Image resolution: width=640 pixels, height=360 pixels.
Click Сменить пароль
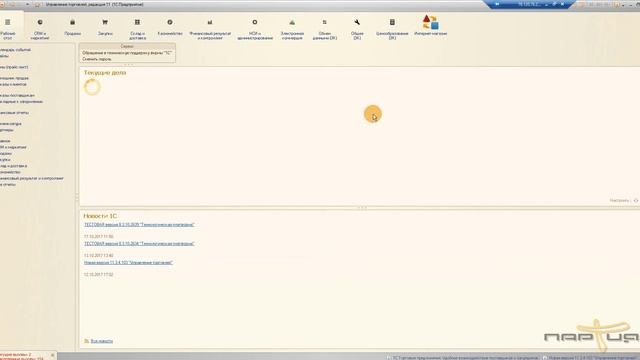[x=97, y=59]
